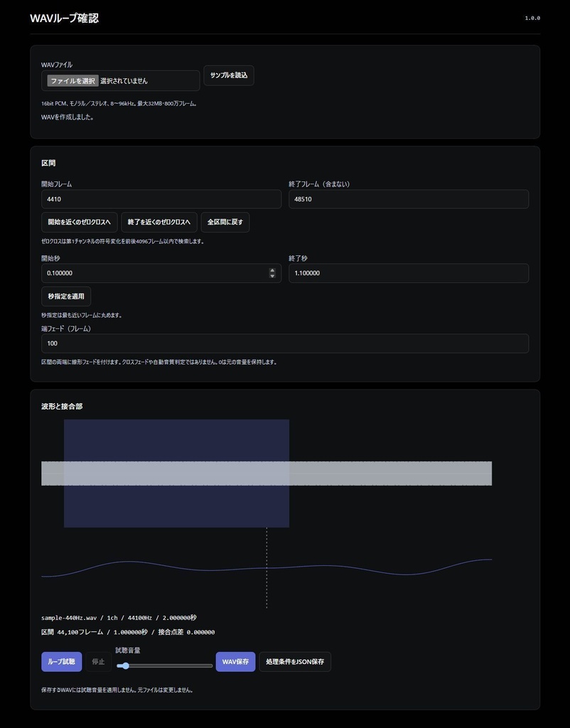Click the 終了秒 field showing 1.100000
Image resolution: width=570 pixels, height=728 pixels.
[409, 273]
